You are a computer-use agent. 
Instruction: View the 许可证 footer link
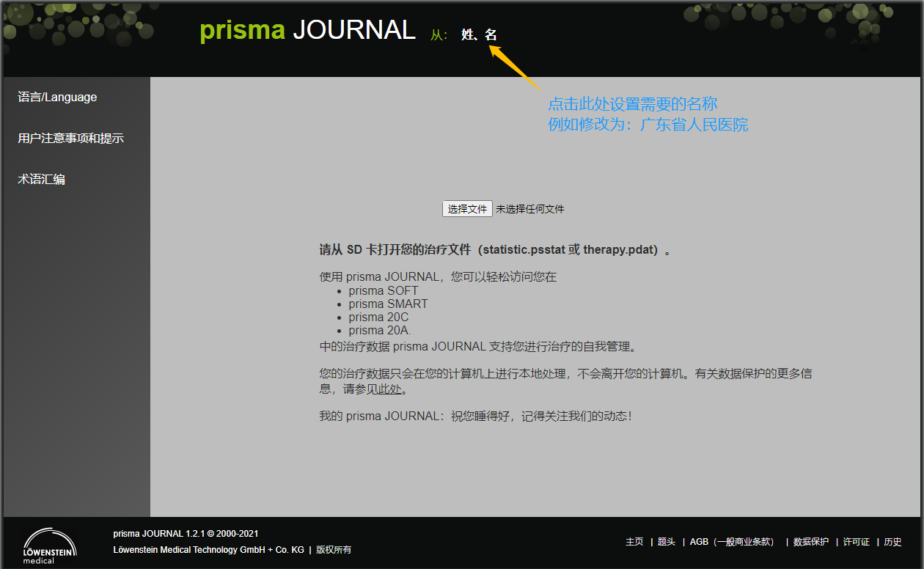856,542
